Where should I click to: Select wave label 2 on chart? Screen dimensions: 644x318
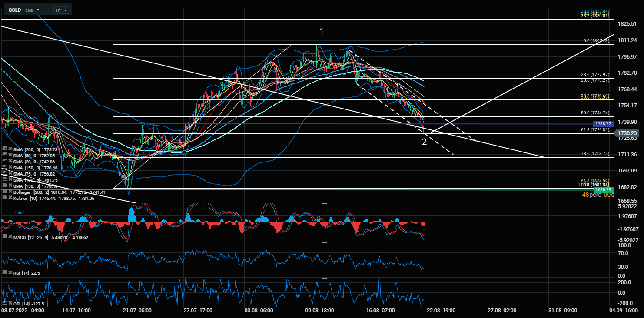tap(424, 142)
